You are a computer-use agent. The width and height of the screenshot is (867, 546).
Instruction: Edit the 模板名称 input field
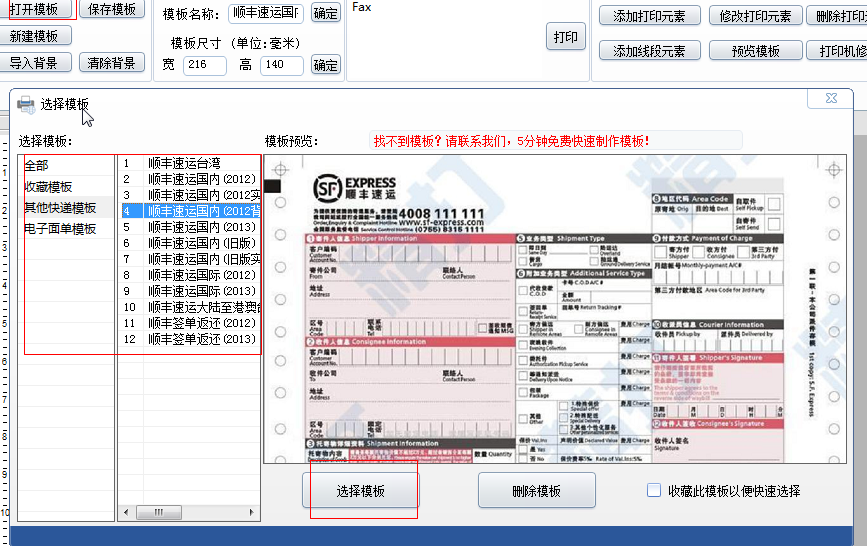click(266, 13)
